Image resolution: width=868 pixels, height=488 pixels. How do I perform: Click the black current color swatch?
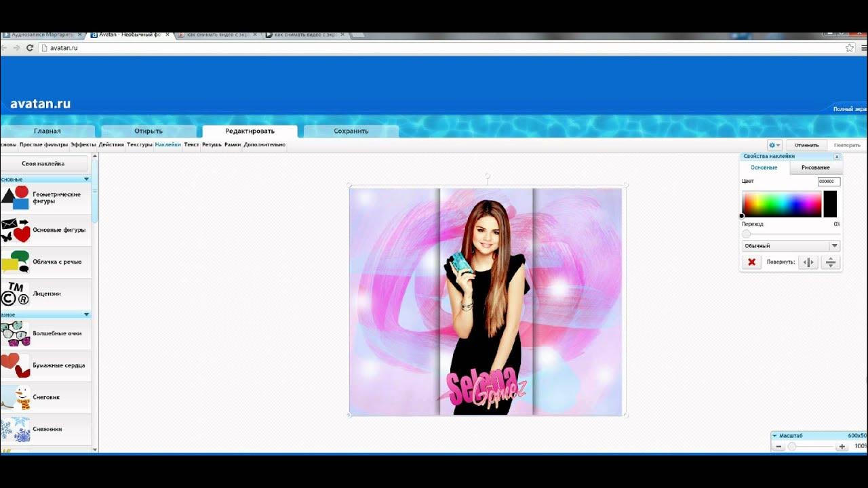[830, 204]
